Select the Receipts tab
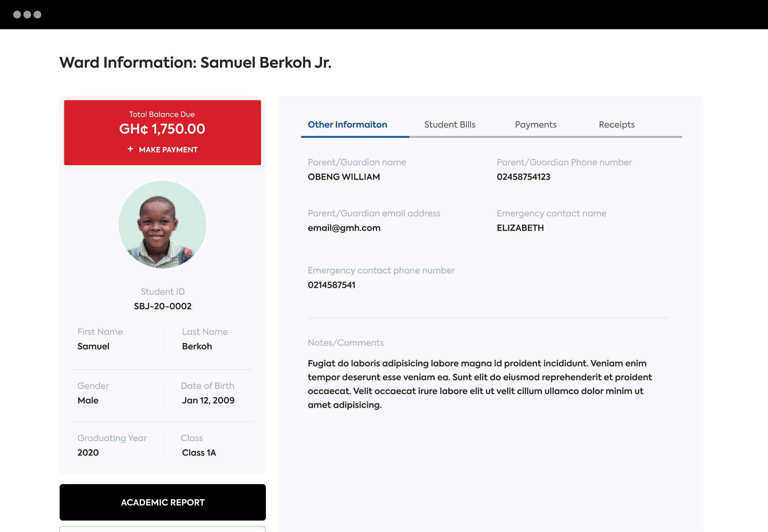This screenshot has width=768, height=532. (616, 125)
